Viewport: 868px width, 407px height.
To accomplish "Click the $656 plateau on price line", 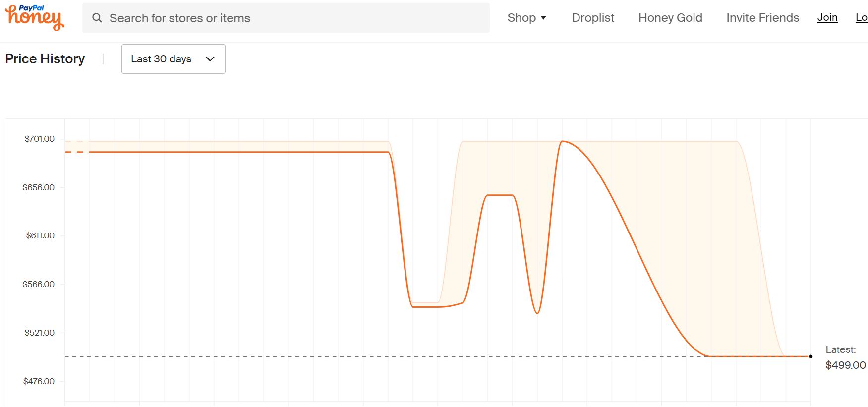I will point(500,195).
